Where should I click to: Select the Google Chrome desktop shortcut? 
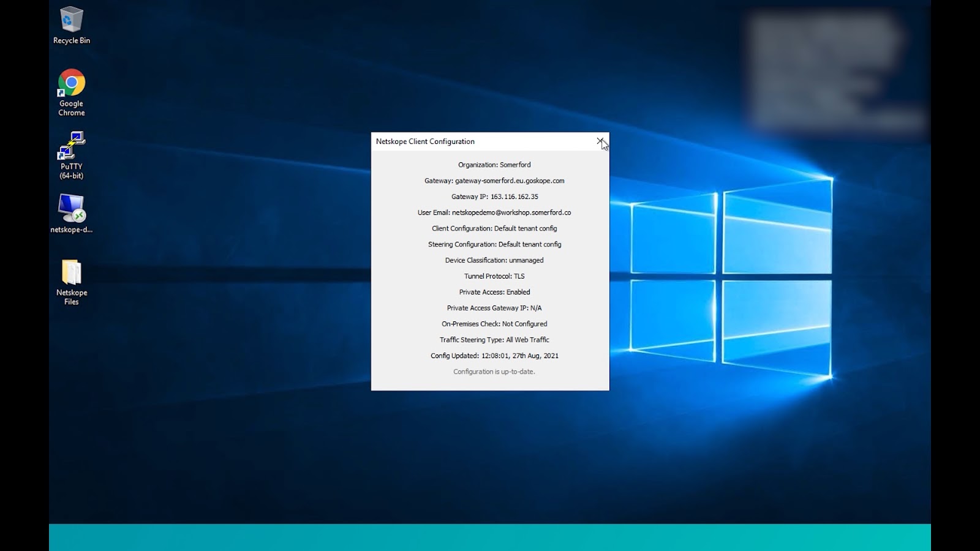[72, 92]
